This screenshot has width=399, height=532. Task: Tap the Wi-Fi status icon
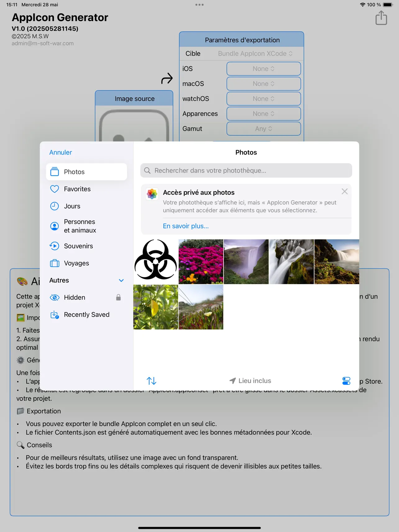tap(362, 5)
